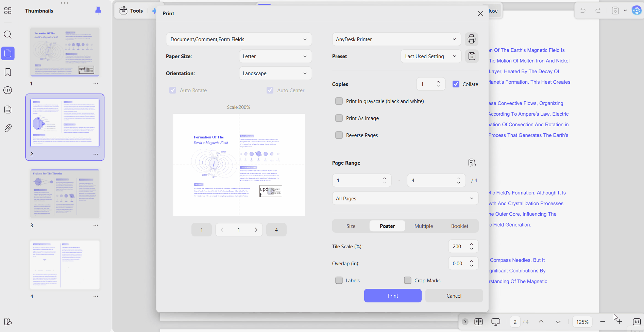Open the AnyDesk Printer dropdown
Viewport: 644px width, 332px height.
tap(396, 39)
